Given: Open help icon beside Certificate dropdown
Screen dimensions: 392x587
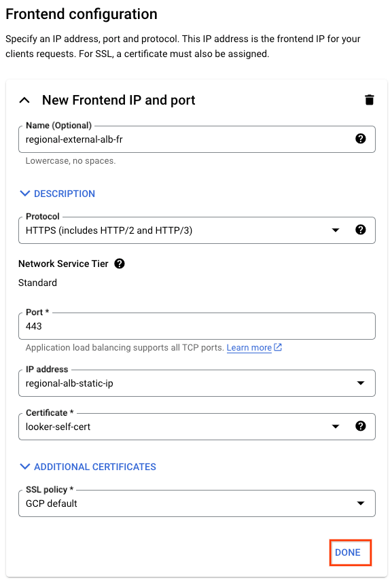Looking at the screenshot, I should [x=360, y=426].
